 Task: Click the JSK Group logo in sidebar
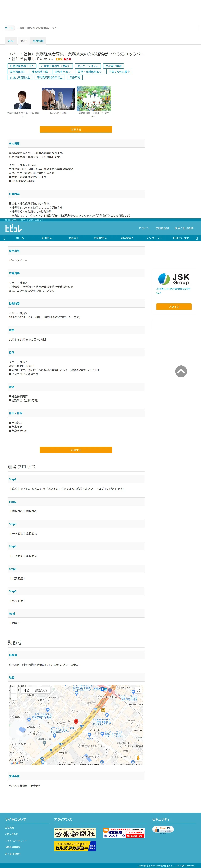(x=174, y=279)
